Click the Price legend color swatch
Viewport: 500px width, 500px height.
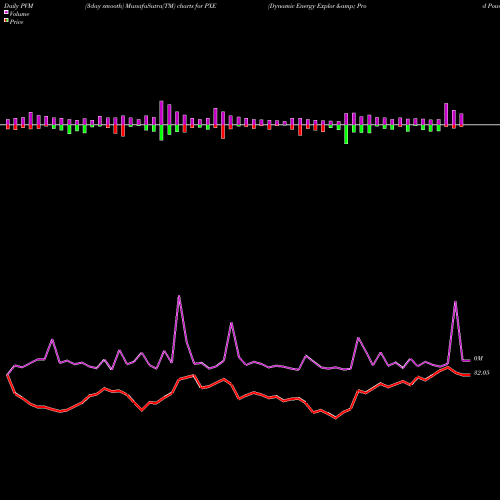pos(6,20)
